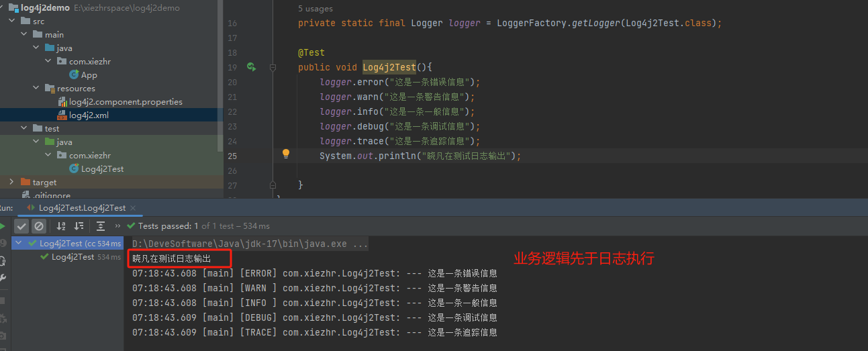This screenshot has width=868, height=351.
Task: Click the [TRACE] log line in the console
Action: pos(314,332)
